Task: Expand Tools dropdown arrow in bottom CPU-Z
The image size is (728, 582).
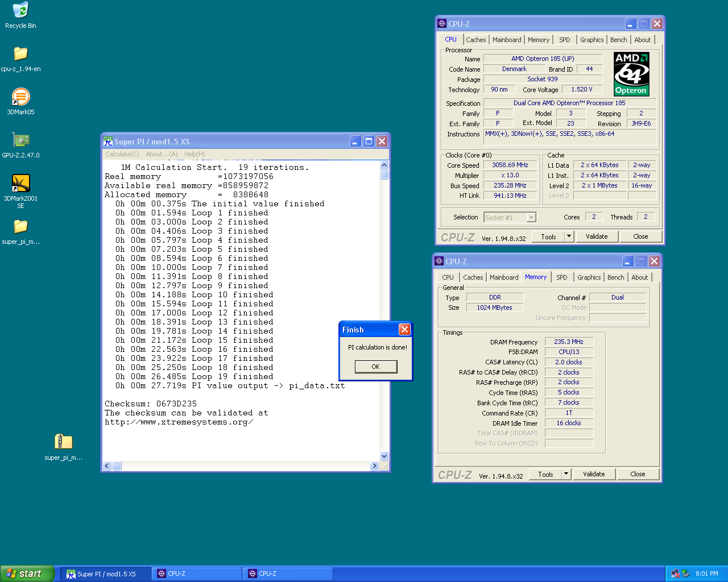Action: 566,474
